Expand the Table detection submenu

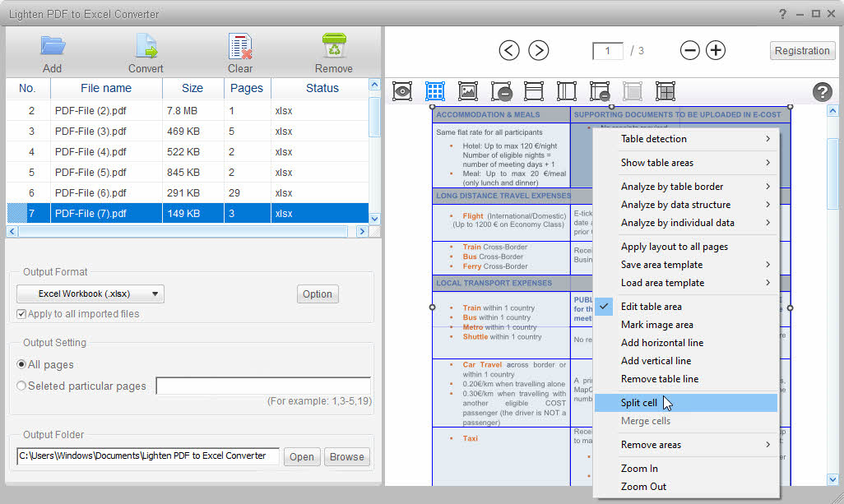[x=695, y=139]
